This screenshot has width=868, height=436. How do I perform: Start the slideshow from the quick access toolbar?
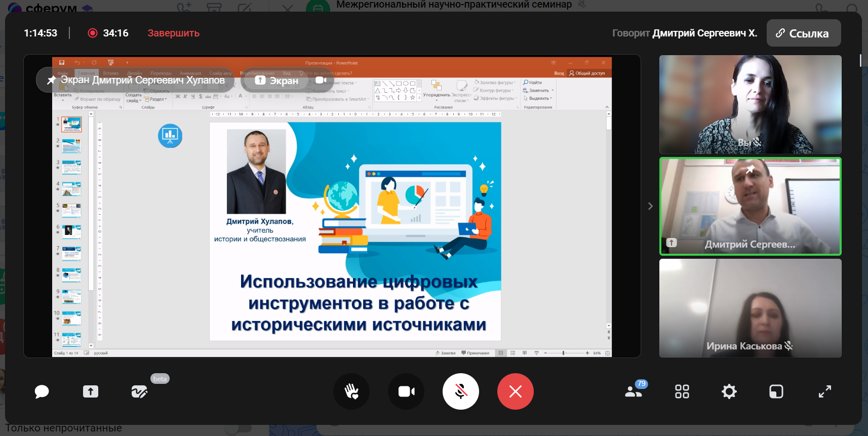110,63
